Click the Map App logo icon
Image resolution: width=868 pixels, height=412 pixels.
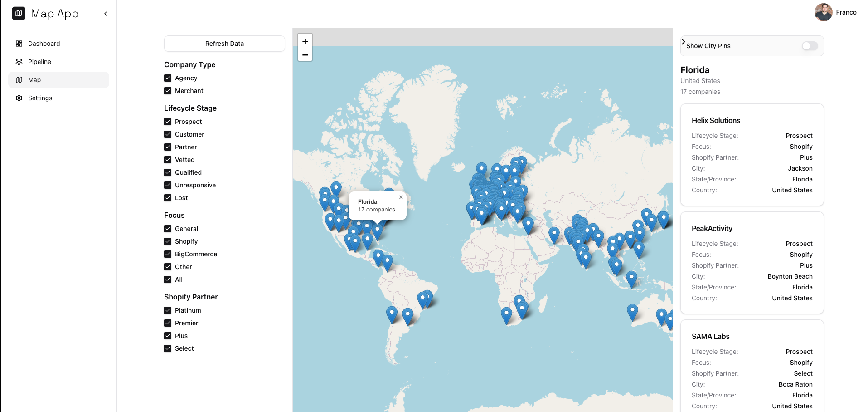(18, 13)
